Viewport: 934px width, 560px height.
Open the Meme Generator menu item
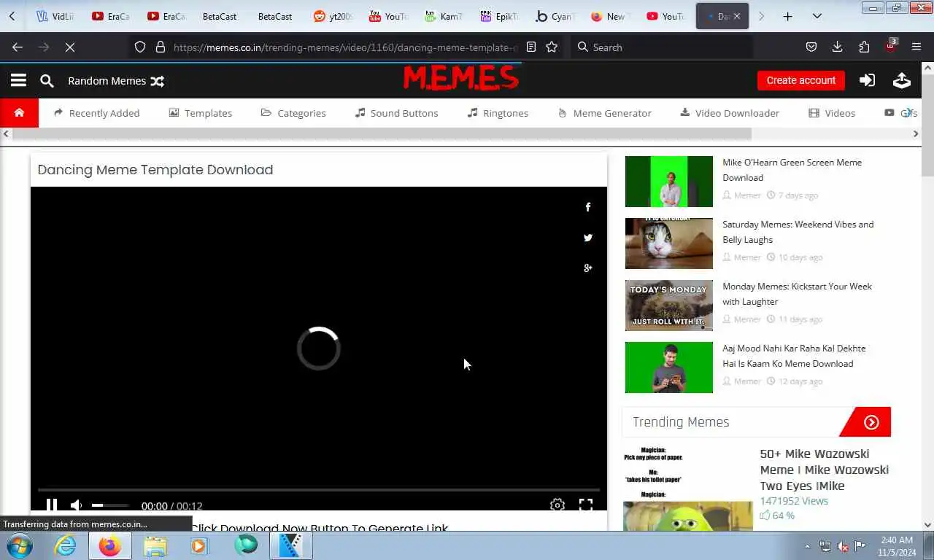click(x=605, y=113)
